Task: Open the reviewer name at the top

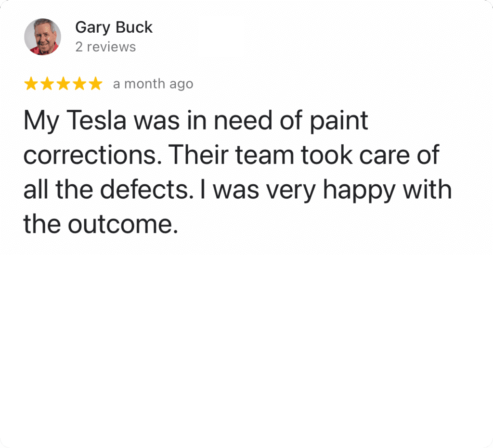Action: [114, 27]
